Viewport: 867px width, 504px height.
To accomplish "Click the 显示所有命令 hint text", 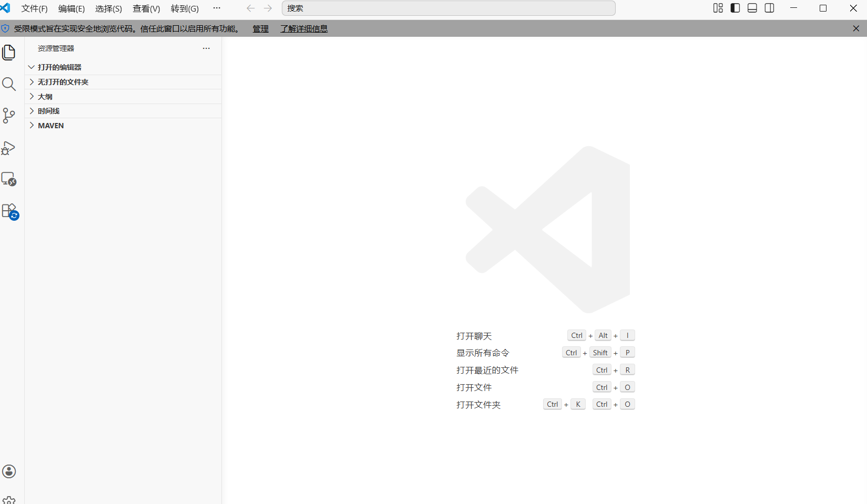I will coord(483,353).
